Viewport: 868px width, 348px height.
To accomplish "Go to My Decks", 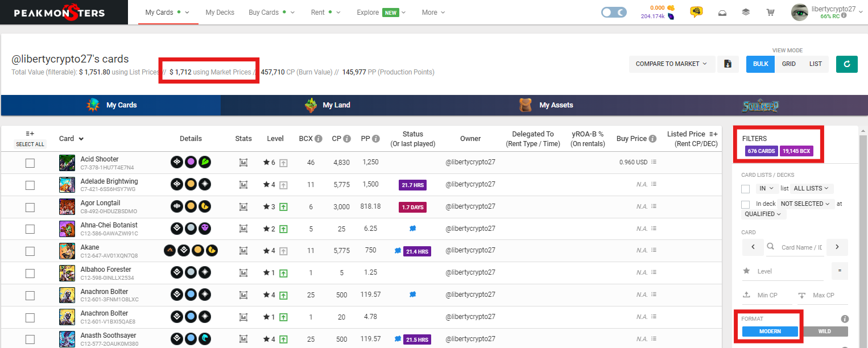I will (220, 12).
